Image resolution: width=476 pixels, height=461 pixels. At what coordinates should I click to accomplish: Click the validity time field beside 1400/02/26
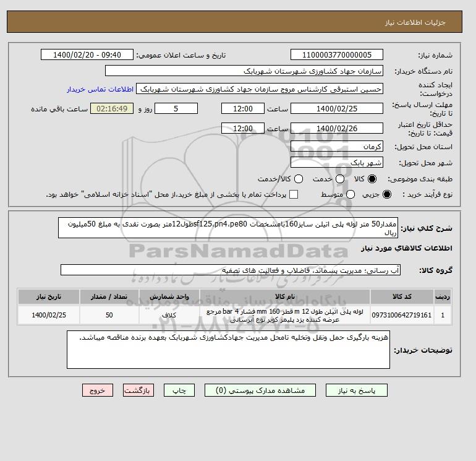point(243,128)
